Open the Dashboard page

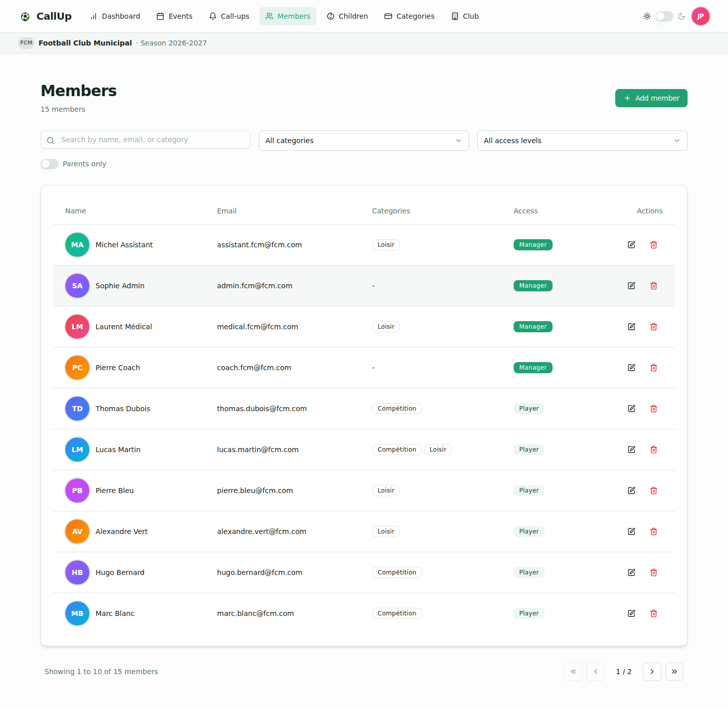(x=115, y=16)
